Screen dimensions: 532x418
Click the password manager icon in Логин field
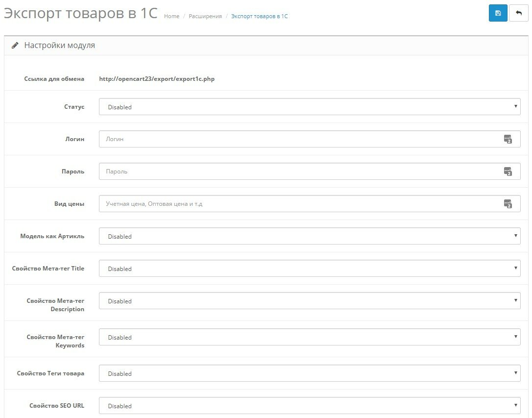(x=508, y=139)
